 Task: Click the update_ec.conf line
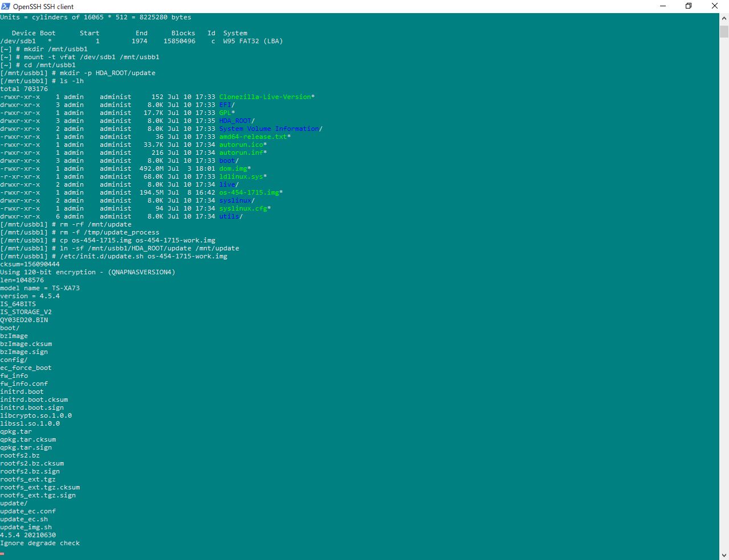[x=28, y=511]
